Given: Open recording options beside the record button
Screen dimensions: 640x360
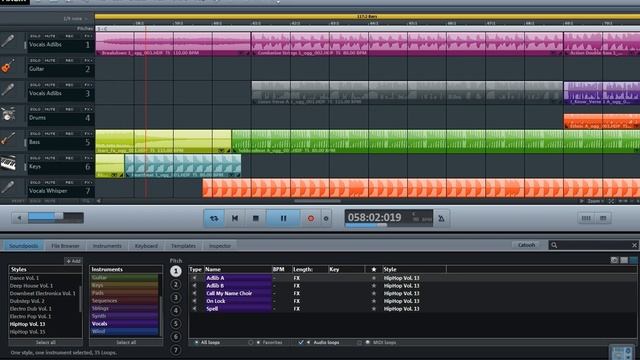Looking at the screenshot, I should tap(326, 218).
